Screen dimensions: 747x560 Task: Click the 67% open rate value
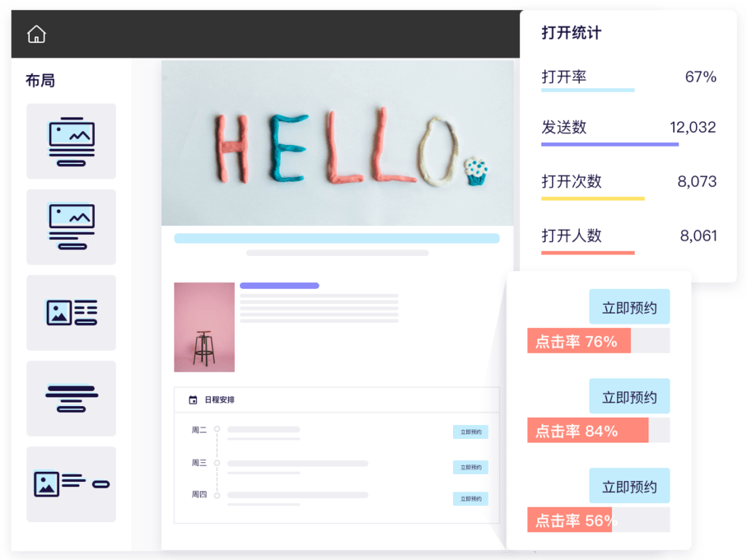[x=700, y=77]
